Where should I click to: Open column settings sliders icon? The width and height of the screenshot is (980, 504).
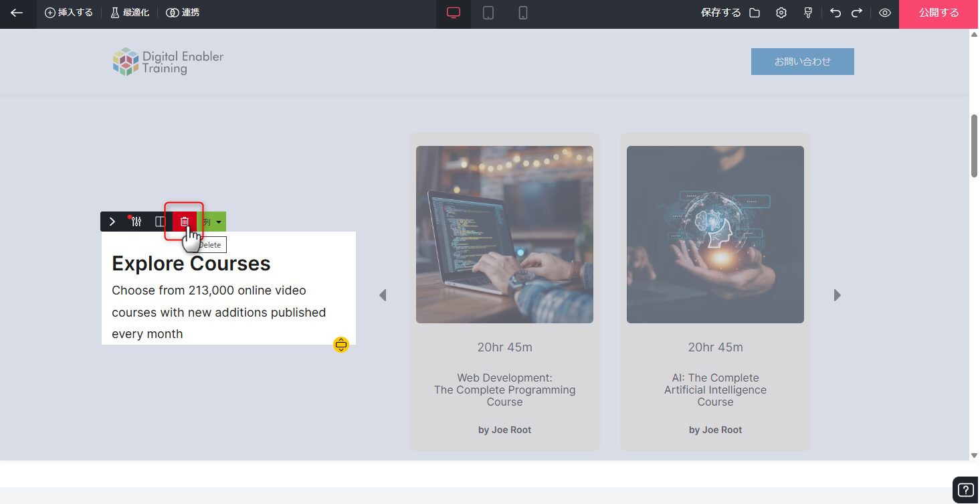point(136,222)
